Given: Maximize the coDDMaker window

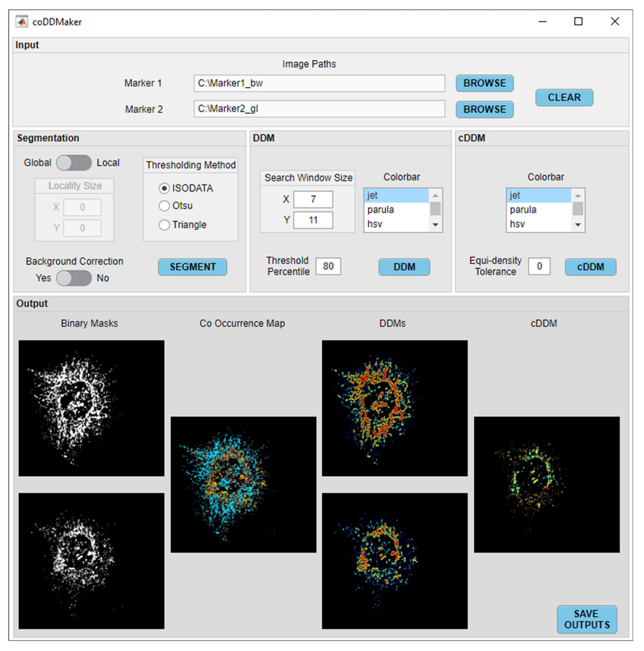Looking at the screenshot, I should pyautogui.click(x=578, y=22).
